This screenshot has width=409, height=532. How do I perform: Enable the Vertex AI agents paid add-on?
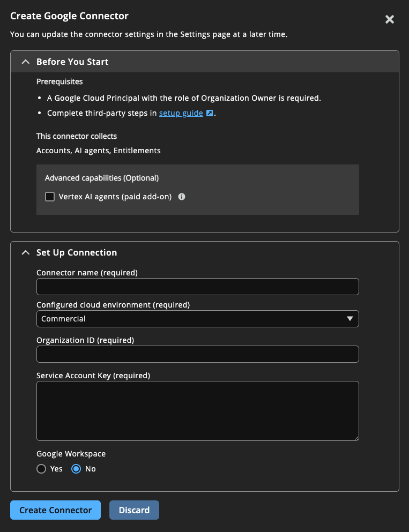(50, 197)
